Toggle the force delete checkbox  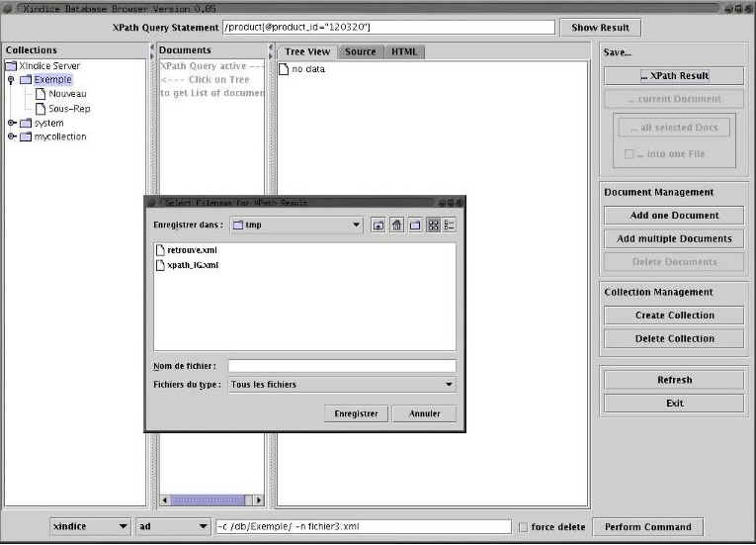(523, 528)
